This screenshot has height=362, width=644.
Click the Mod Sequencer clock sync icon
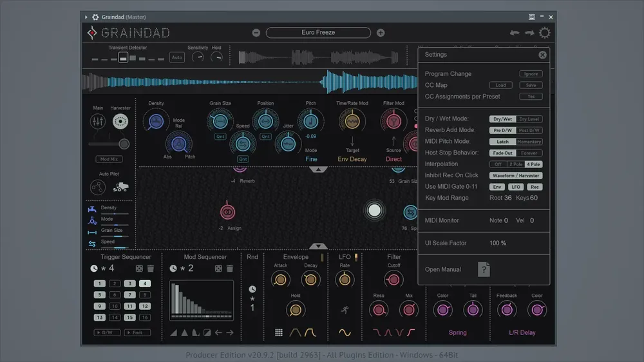[173, 269]
